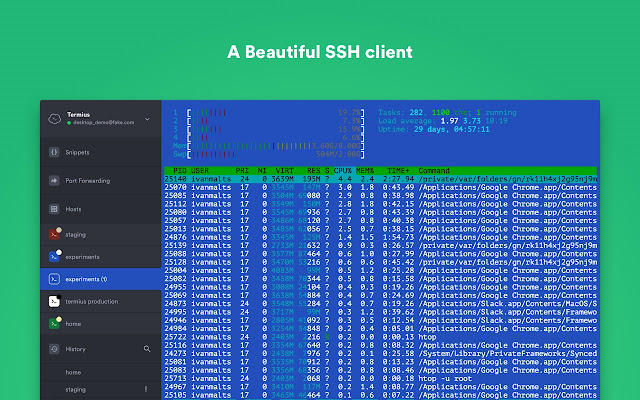Sort htop list by MEM% column
Viewport: 640px width, 400px height.
click(365, 171)
